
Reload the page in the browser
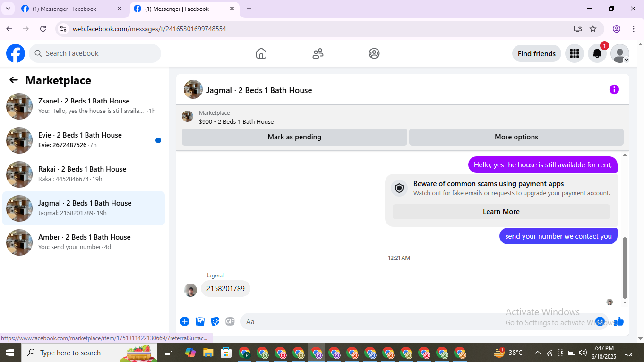tap(43, 29)
